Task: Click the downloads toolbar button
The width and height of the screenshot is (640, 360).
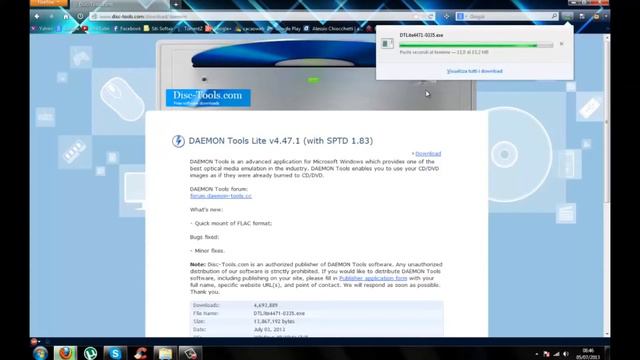Action: [567, 16]
